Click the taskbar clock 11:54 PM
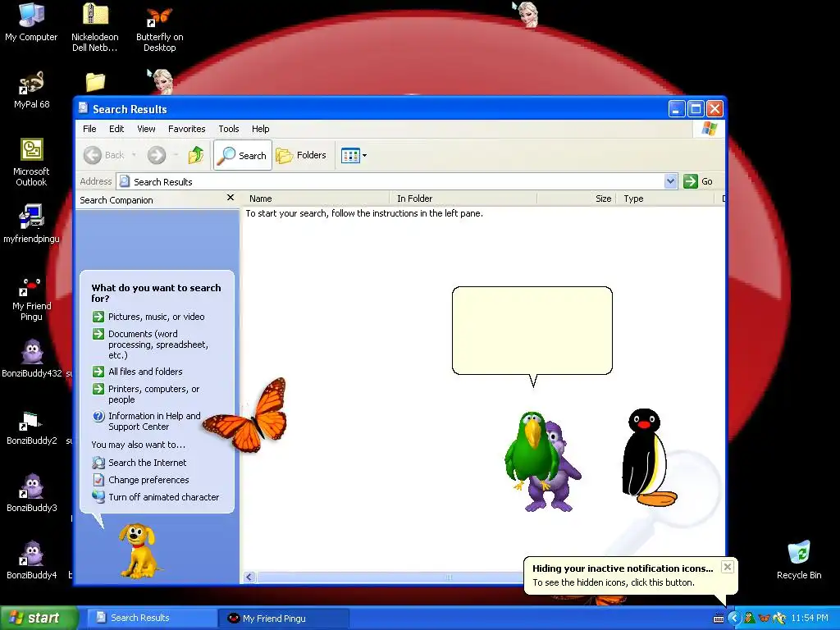This screenshot has height=630, width=840. pyautogui.click(x=810, y=619)
